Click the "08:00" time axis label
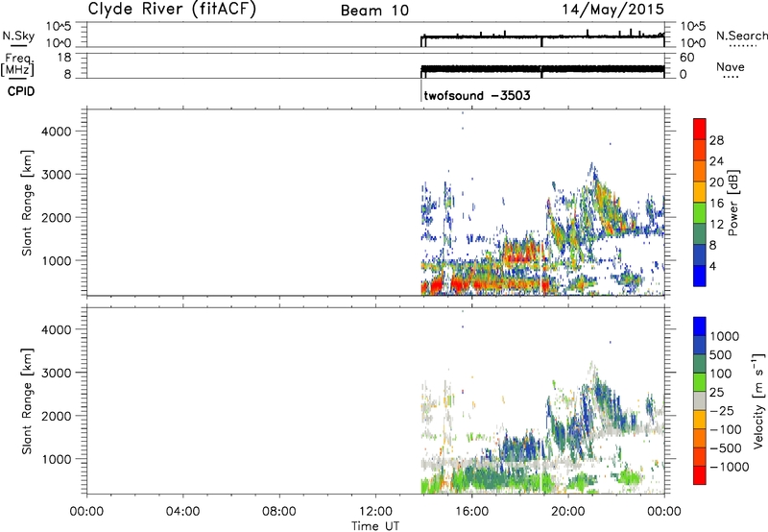The image size is (768, 532). 279,512
